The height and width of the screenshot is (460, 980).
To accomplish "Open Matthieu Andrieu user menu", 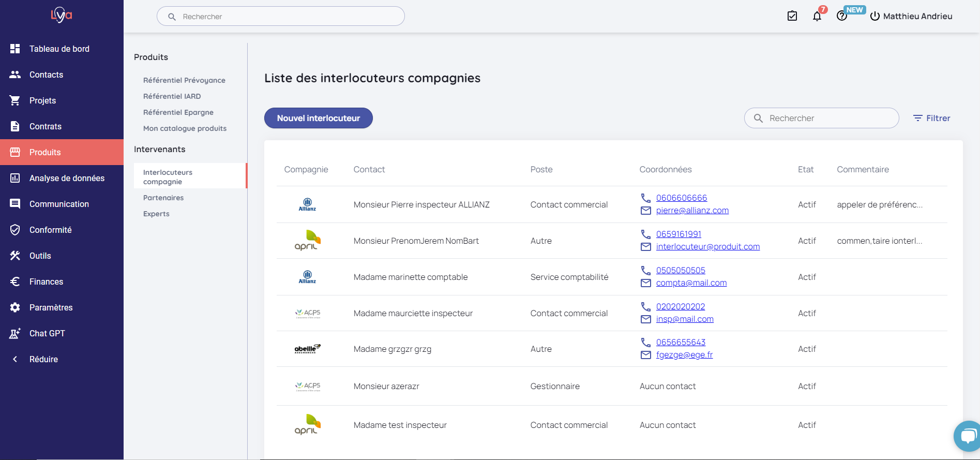I will click(917, 16).
